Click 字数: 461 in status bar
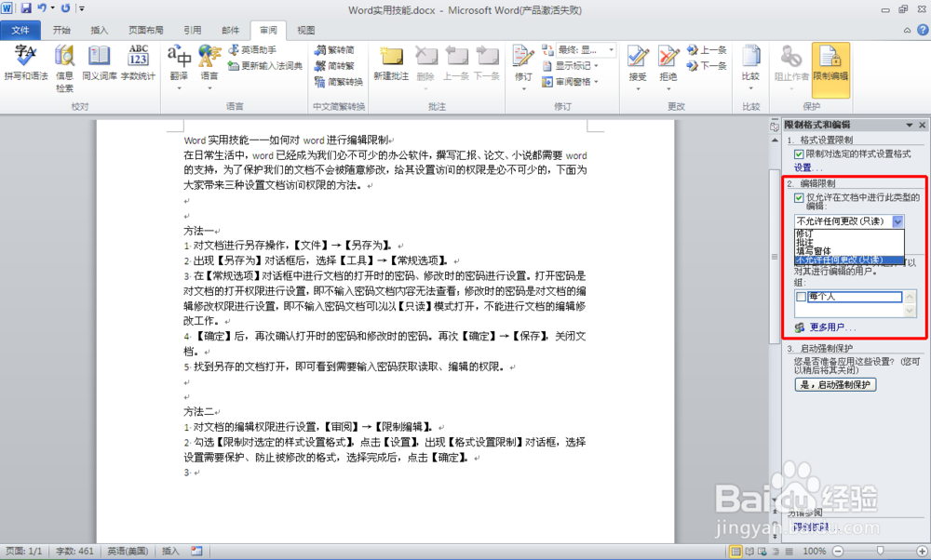Screen dimensions: 931x560 click(x=74, y=551)
